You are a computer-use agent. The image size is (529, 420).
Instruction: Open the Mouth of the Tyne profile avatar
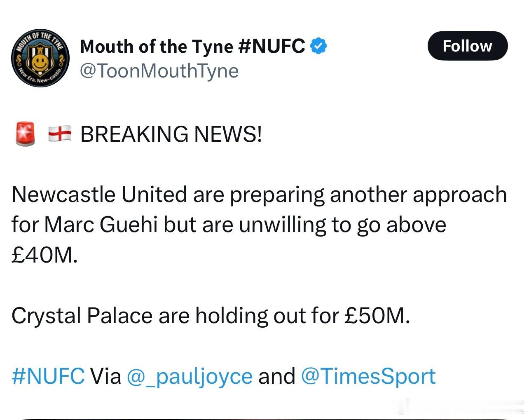41,59
